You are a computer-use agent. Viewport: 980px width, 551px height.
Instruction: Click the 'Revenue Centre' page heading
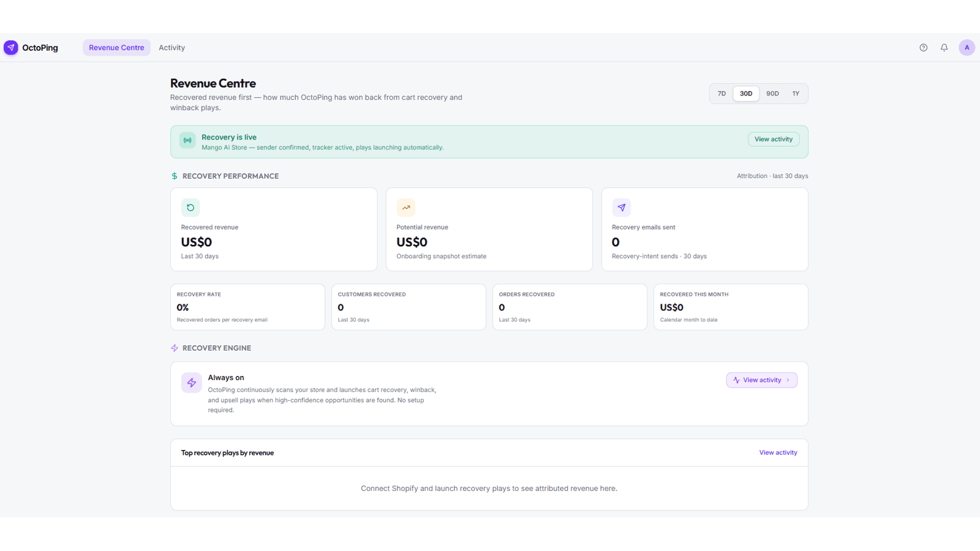[213, 83]
